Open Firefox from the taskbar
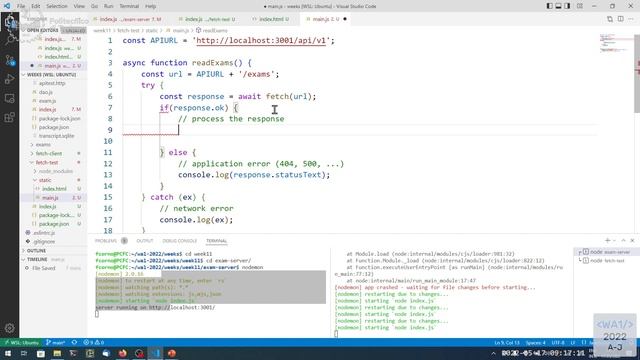The height and width of the screenshot is (360, 640). click(x=122, y=353)
